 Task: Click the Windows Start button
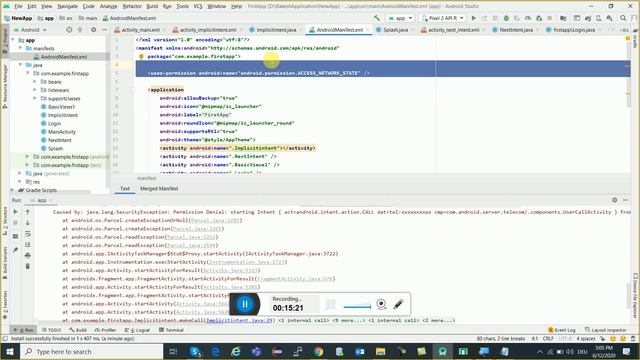(10, 351)
